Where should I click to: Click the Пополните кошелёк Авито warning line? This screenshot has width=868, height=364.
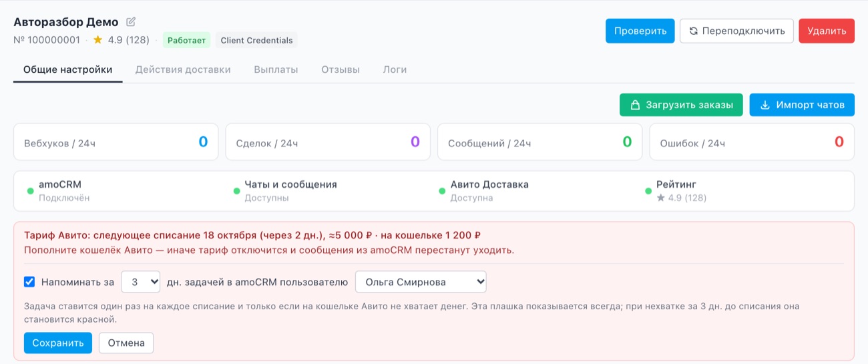click(x=269, y=250)
